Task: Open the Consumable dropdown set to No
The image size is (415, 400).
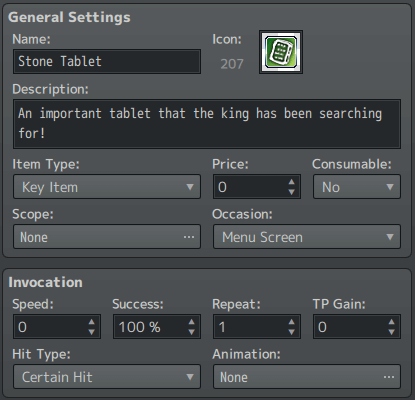Action: pos(357,187)
